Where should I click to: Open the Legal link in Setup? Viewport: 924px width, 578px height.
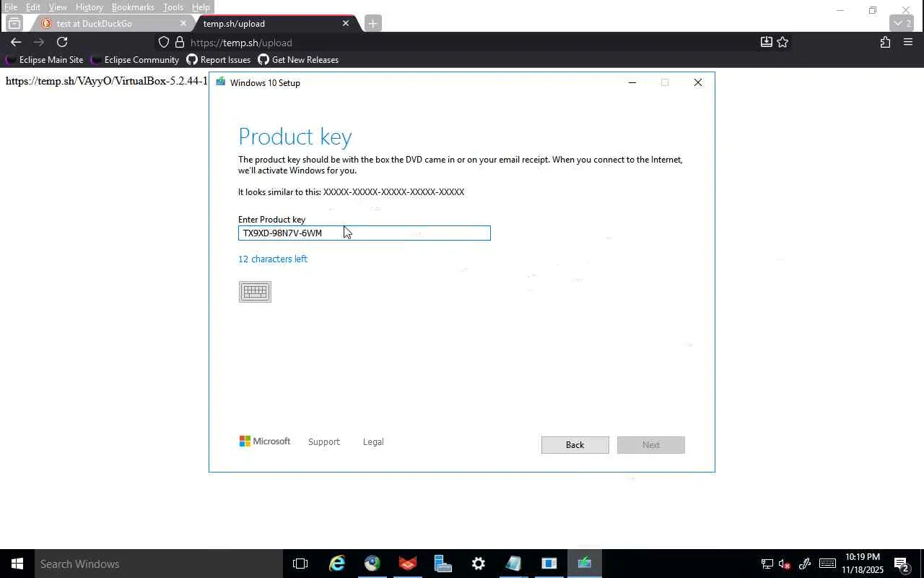(373, 442)
